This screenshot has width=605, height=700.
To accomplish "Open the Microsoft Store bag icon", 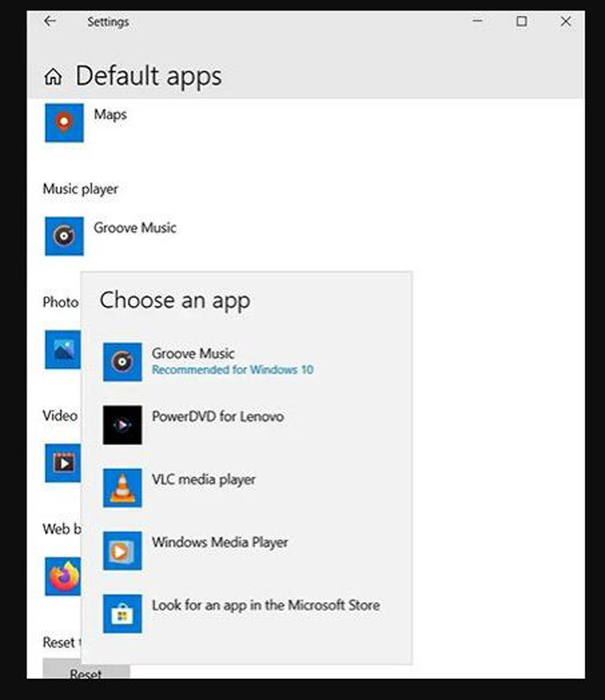I will click(x=123, y=614).
